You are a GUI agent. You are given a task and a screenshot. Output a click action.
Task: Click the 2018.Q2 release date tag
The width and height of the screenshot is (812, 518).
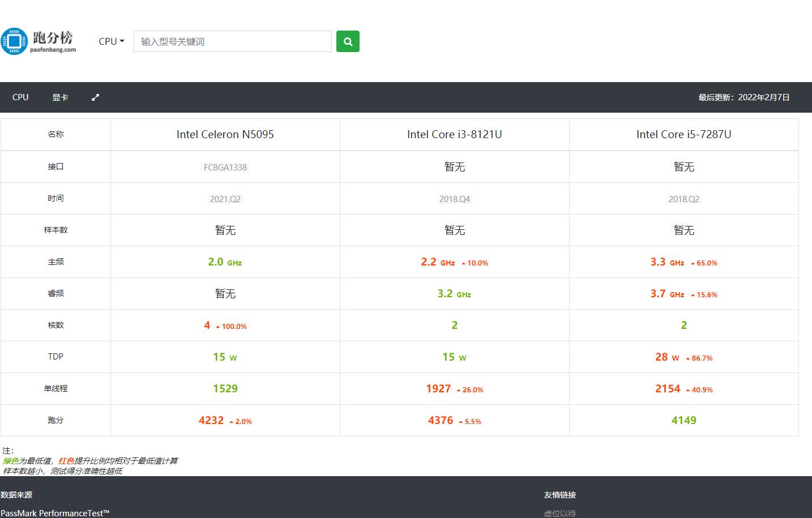tap(683, 199)
